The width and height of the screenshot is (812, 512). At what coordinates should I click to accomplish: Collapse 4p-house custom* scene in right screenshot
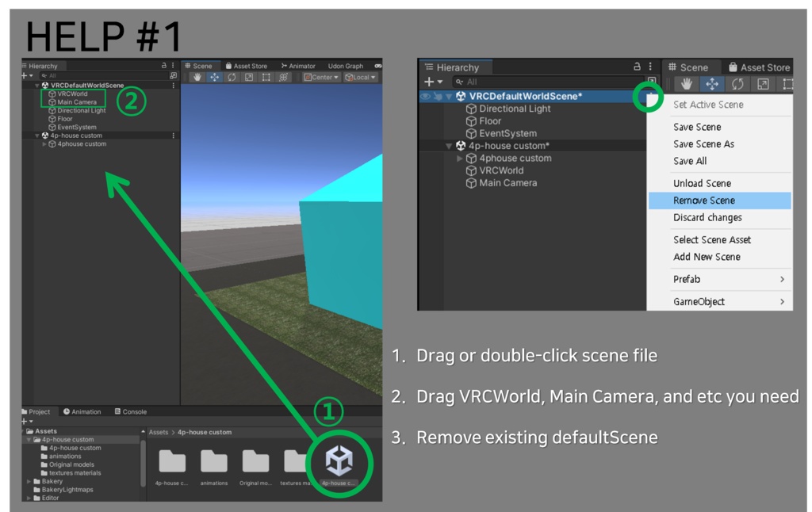click(x=449, y=146)
